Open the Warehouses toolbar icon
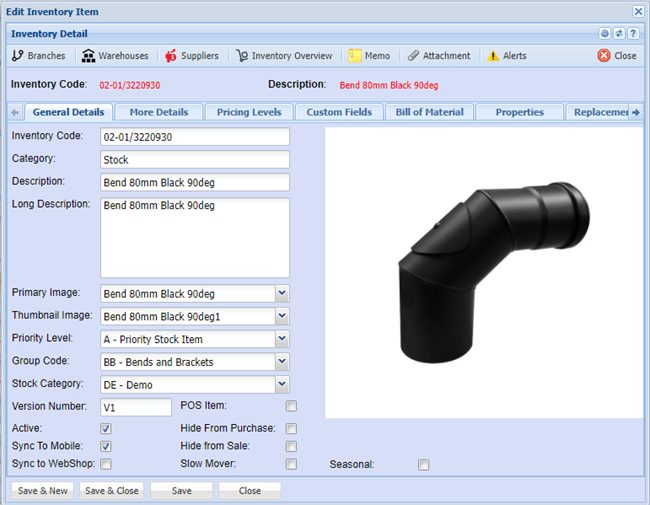 pos(89,56)
